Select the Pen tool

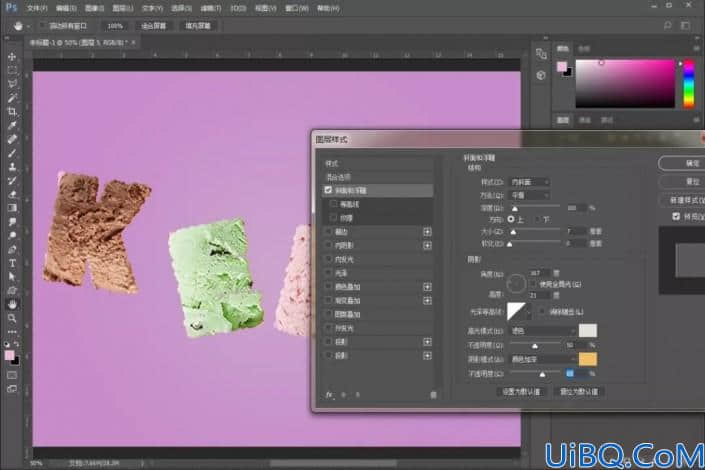[12, 249]
